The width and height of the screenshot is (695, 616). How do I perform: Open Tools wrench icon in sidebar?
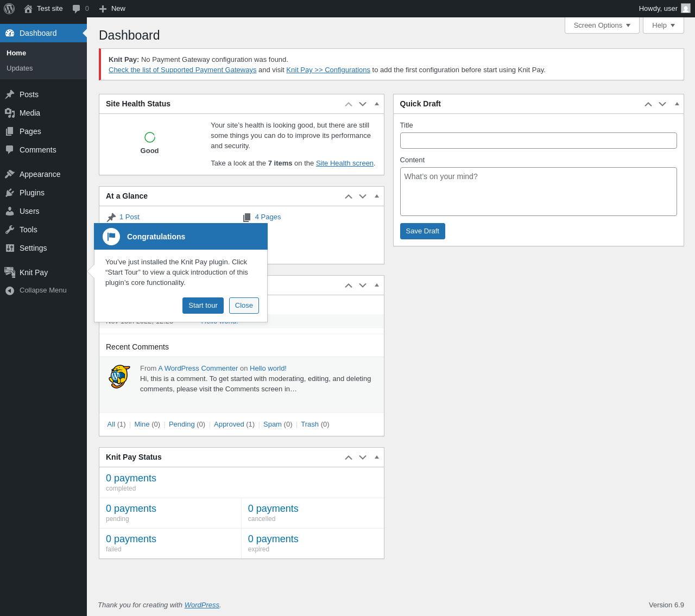tap(10, 230)
